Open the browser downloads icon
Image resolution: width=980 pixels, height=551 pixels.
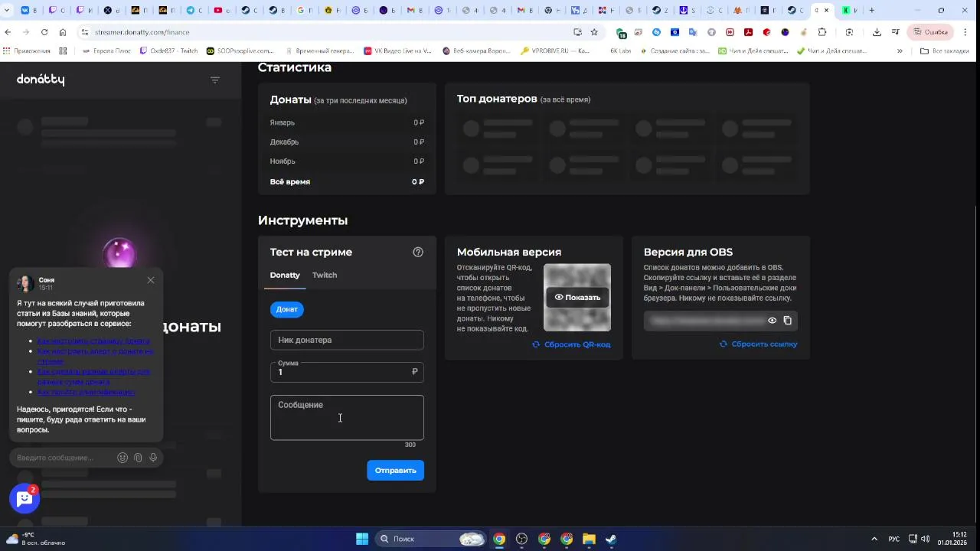click(877, 32)
